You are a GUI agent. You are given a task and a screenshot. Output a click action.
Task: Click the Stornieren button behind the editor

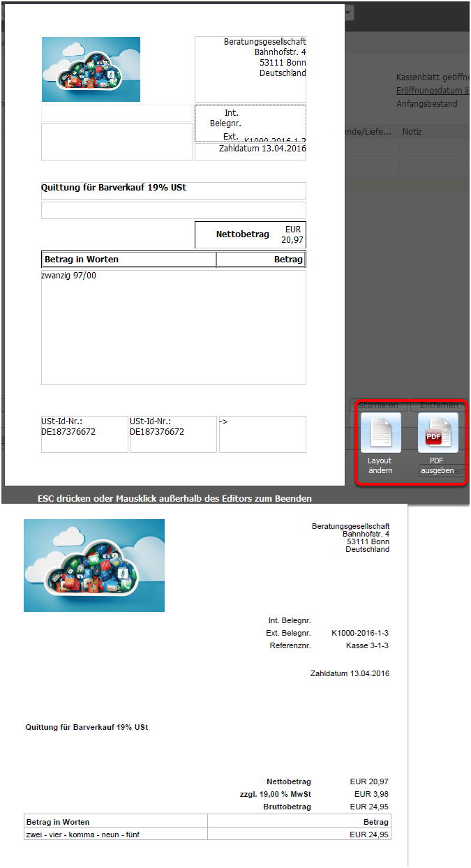tap(380, 405)
